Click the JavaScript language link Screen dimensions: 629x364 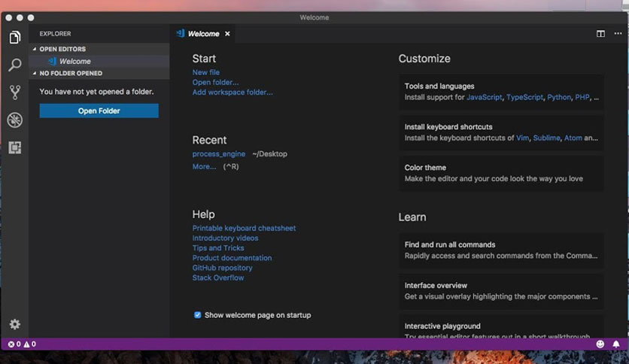[485, 98]
